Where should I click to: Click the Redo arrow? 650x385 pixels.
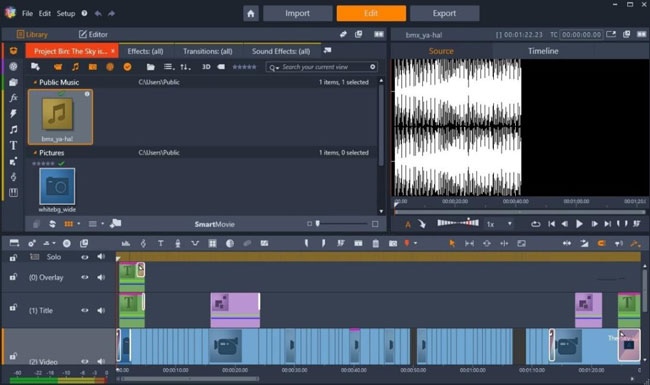tap(111, 13)
